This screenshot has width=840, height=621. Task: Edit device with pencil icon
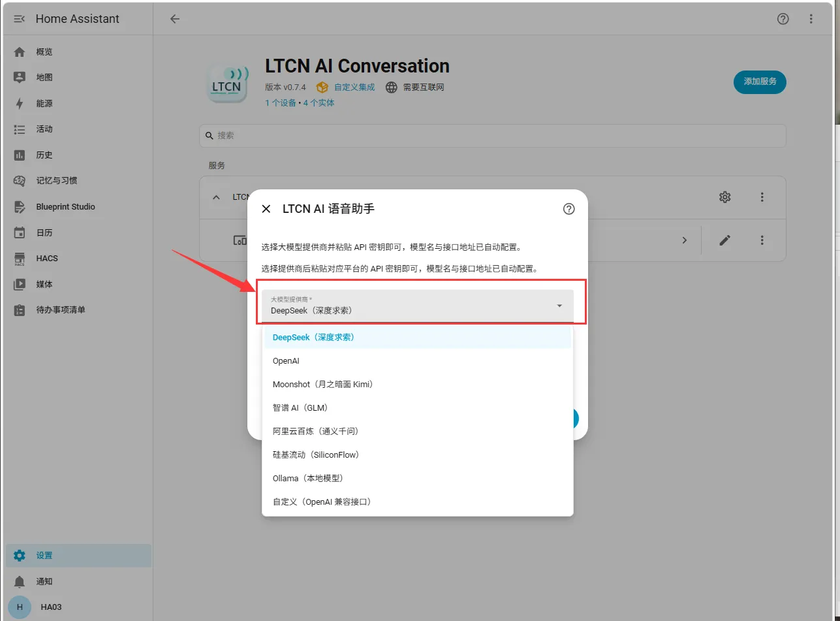click(724, 240)
